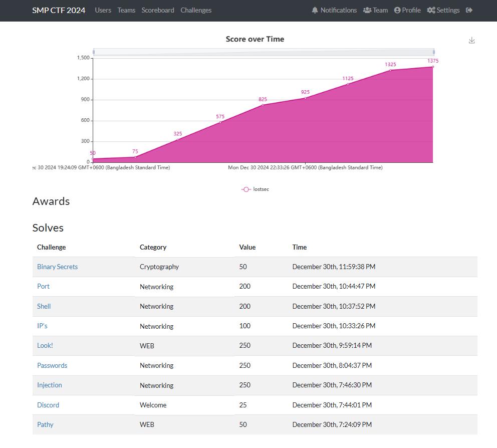The image size is (497, 448).
Task: Open Settings with the gears icon
Action: (x=443, y=10)
